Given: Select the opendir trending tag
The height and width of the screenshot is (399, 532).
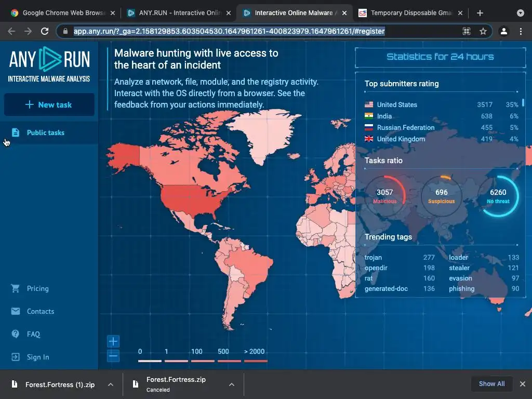Looking at the screenshot, I should point(376,268).
